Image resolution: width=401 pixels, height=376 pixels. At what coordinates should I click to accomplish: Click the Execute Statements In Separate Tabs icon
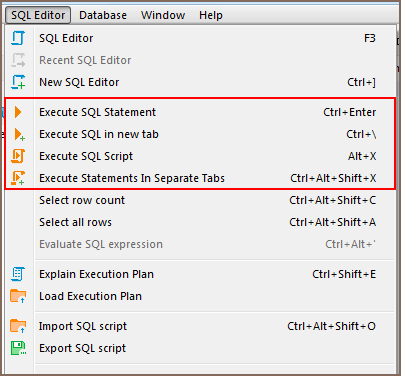pyautogui.click(x=18, y=178)
